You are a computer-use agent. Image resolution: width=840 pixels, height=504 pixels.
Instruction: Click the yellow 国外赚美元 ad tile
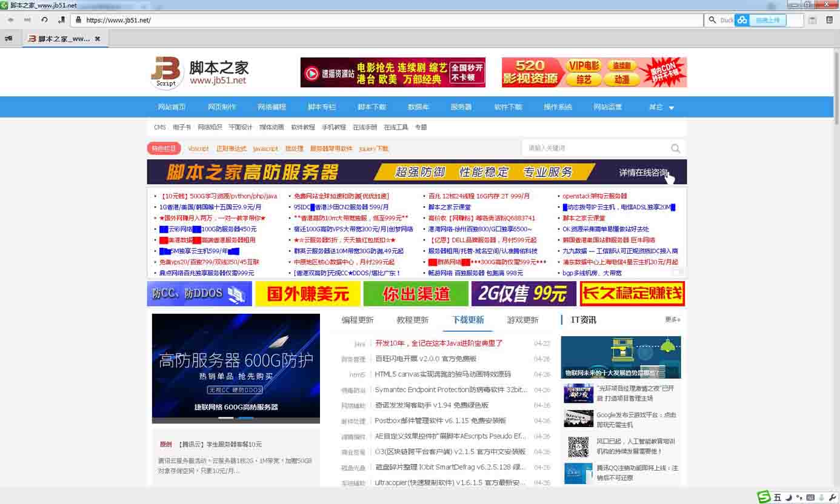(x=308, y=294)
